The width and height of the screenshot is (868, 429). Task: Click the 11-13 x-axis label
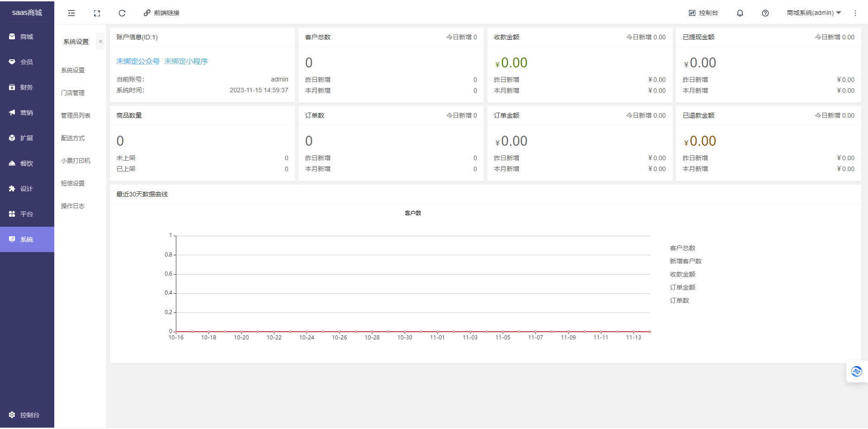pyautogui.click(x=633, y=338)
